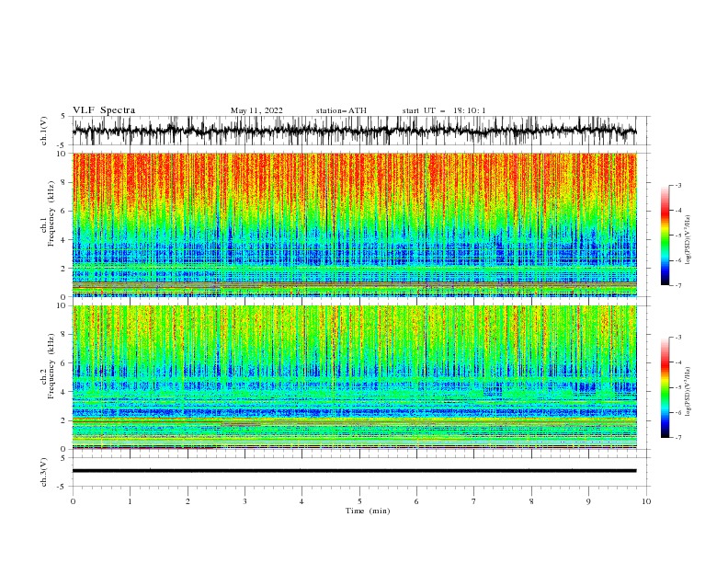
Task: Click the 'start UT = 18:10:1' text
Action: (x=444, y=110)
